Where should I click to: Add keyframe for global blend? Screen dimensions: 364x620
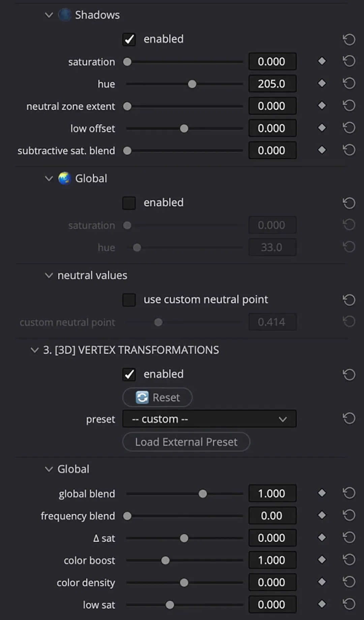pyautogui.click(x=322, y=493)
